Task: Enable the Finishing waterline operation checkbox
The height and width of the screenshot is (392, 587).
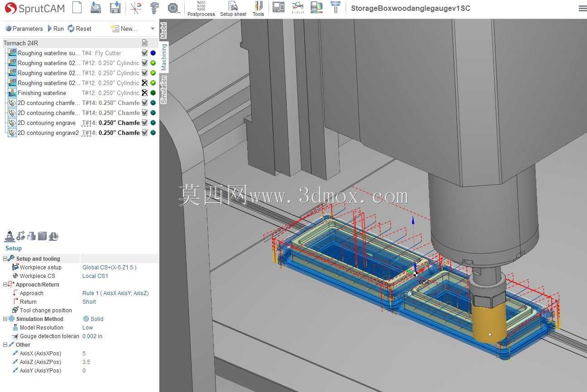Action: tap(144, 93)
